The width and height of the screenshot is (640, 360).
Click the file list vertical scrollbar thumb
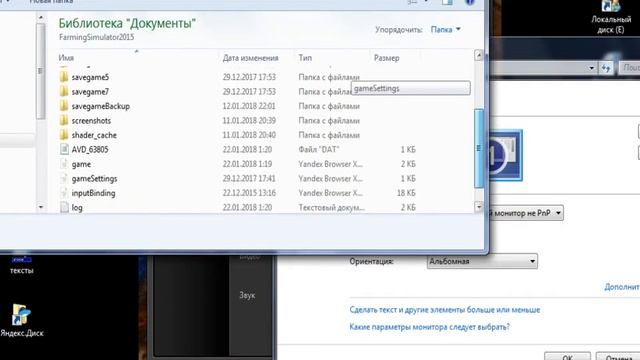(479, 148)
